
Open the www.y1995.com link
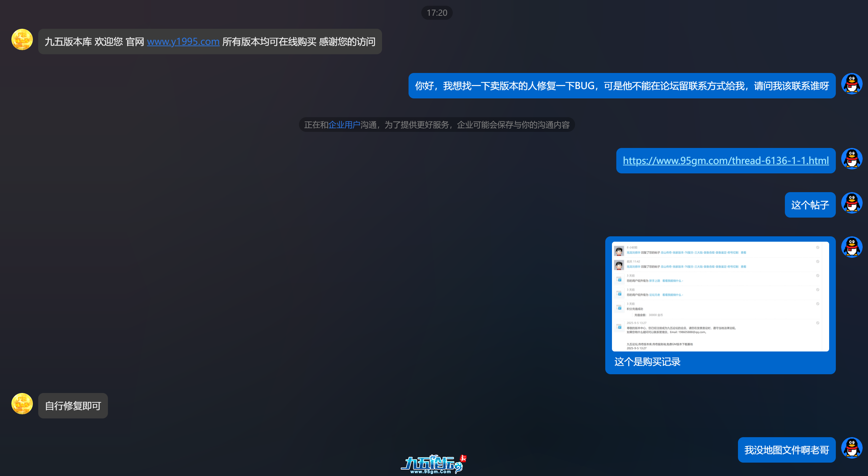(x=183, y=42)
